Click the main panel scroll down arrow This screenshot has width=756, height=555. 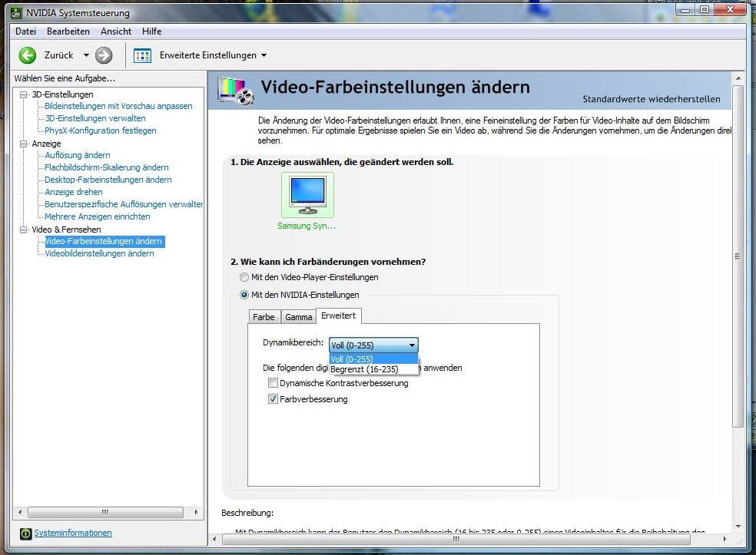(738, 527)
